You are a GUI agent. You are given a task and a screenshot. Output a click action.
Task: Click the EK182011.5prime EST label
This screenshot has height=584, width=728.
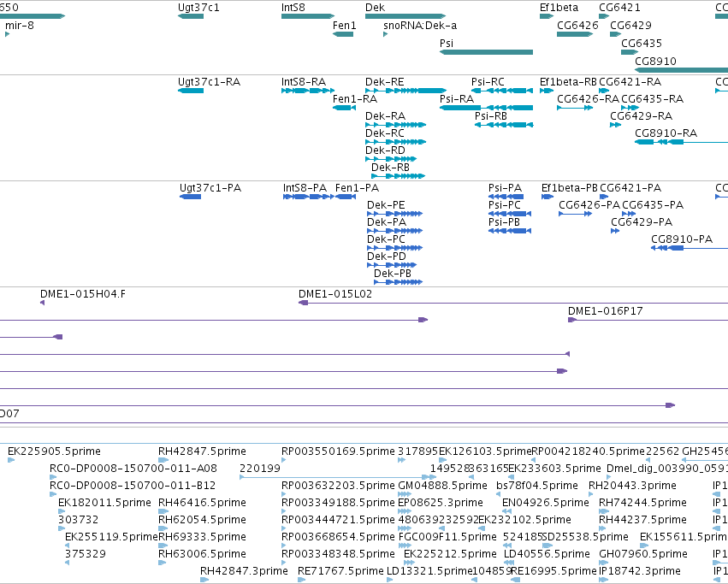coord(104,503)
